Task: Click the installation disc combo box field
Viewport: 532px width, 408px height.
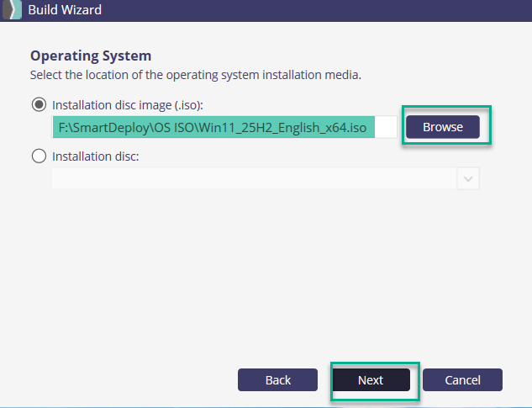Action: coord(252,178)
